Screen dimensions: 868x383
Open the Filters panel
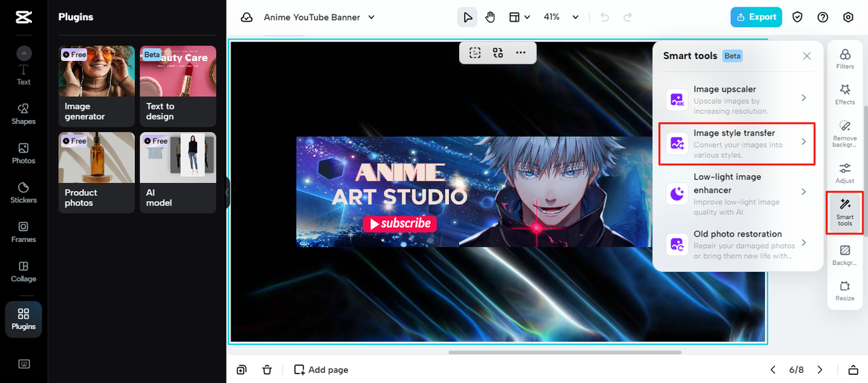[x=845, y=59]
